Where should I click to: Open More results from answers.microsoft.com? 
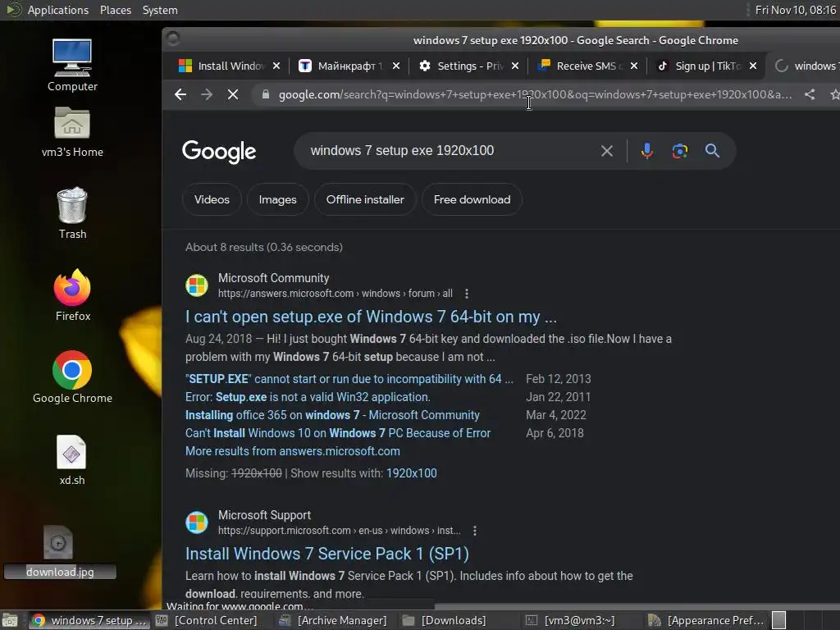(x=293, y=451)
